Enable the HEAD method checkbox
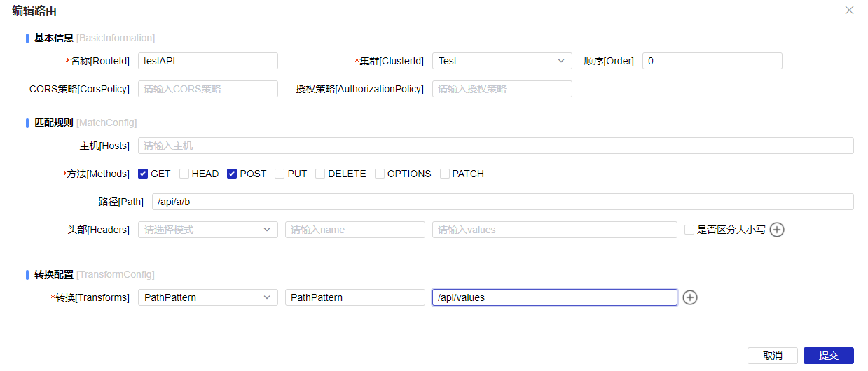This screenshot has width=868, height=371. tap(184, 174)
